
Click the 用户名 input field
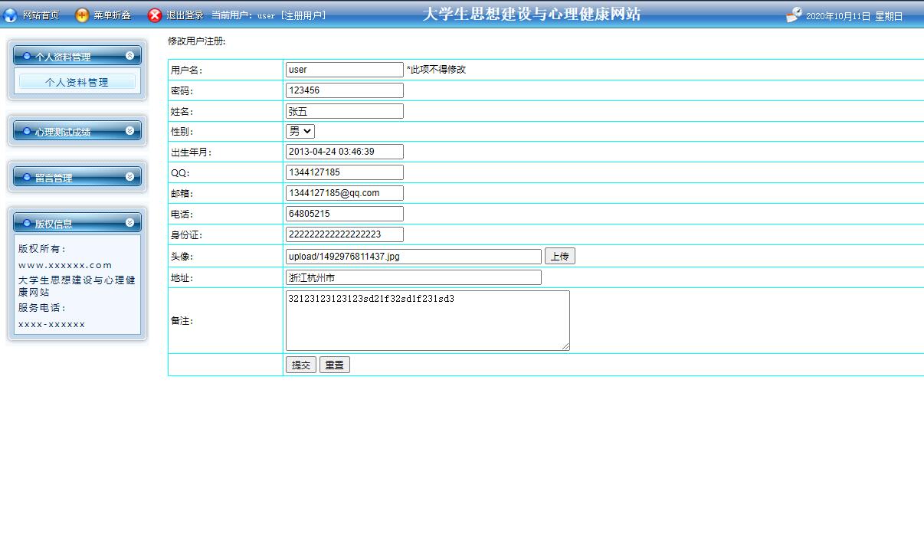tap(345, 70)
